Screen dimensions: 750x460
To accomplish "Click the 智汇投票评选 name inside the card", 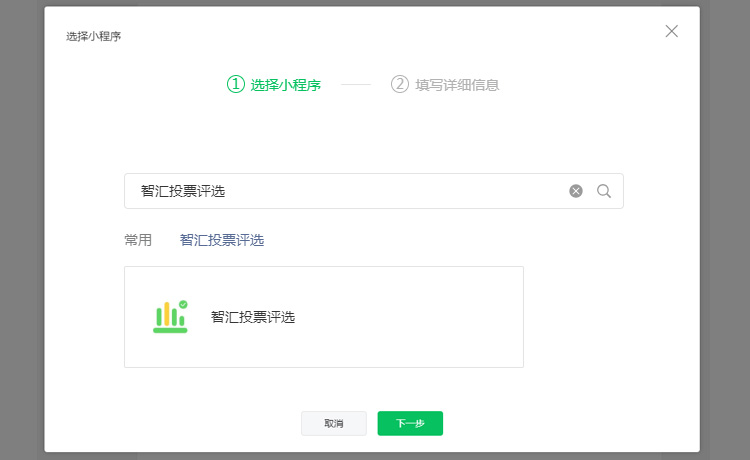I will pos(253,317).
